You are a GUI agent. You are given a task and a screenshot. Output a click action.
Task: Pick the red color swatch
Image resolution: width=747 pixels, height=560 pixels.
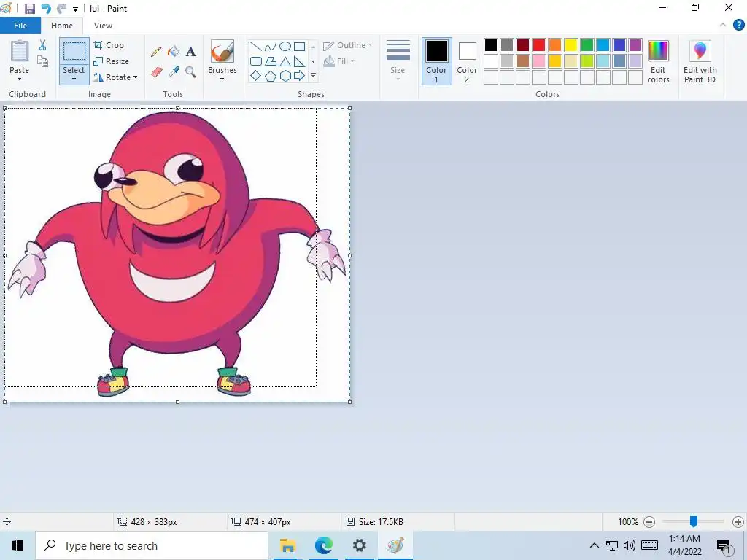click(x=539, y=45)
